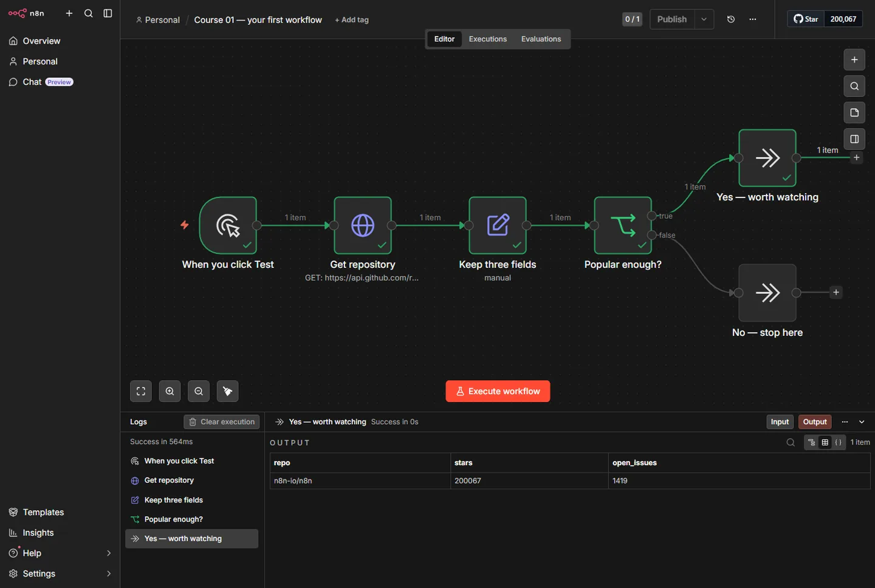Screen dimensions: 875x588
Task: Click Clear execution in the Logs panel
Action: click(x=222, y=422)
